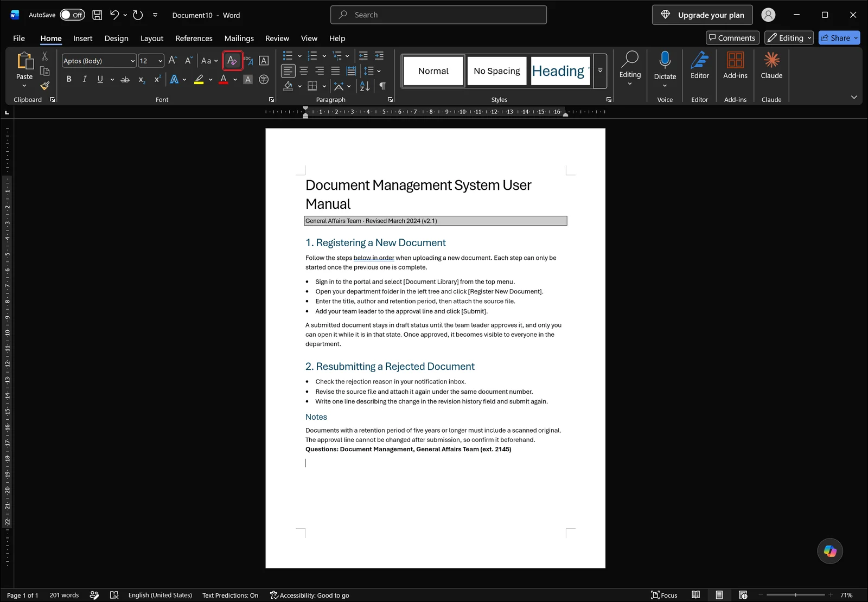
Task: Open the Dictate microphone tool
Action: coord(665,60)
